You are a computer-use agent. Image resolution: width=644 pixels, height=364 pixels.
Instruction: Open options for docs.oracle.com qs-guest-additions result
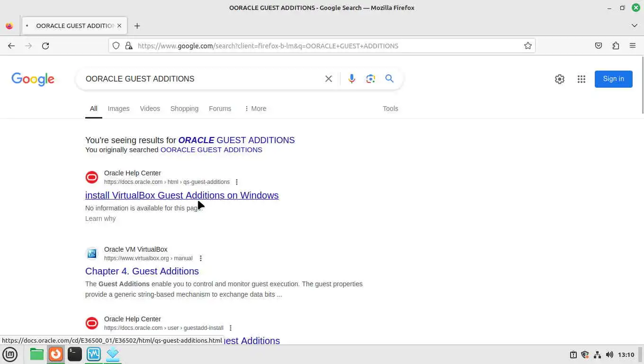point(237,182)
